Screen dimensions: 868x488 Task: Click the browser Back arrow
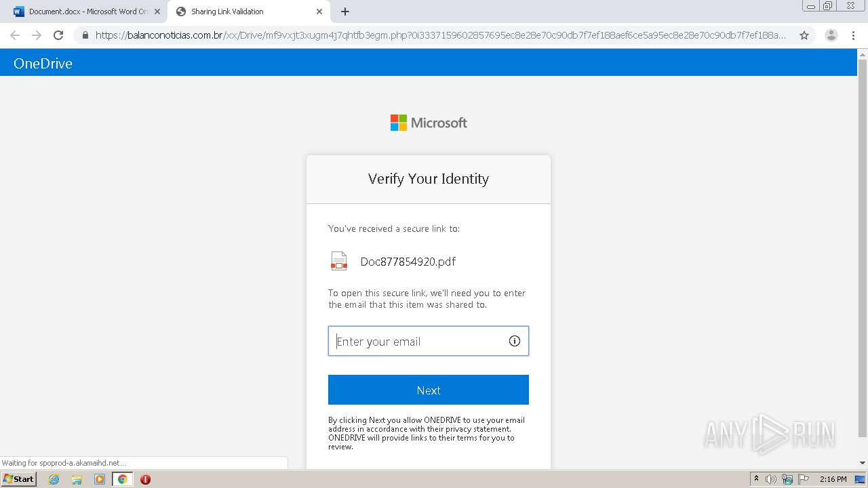point(15,35)
